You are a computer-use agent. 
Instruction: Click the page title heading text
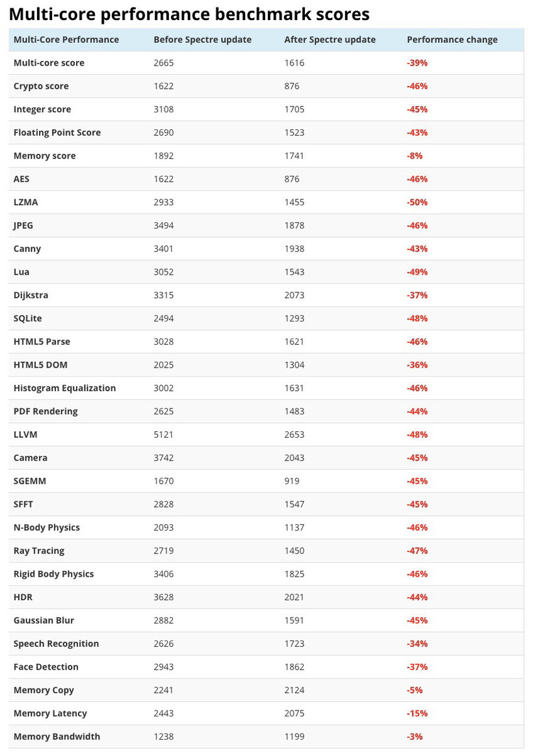coord(189,14)
